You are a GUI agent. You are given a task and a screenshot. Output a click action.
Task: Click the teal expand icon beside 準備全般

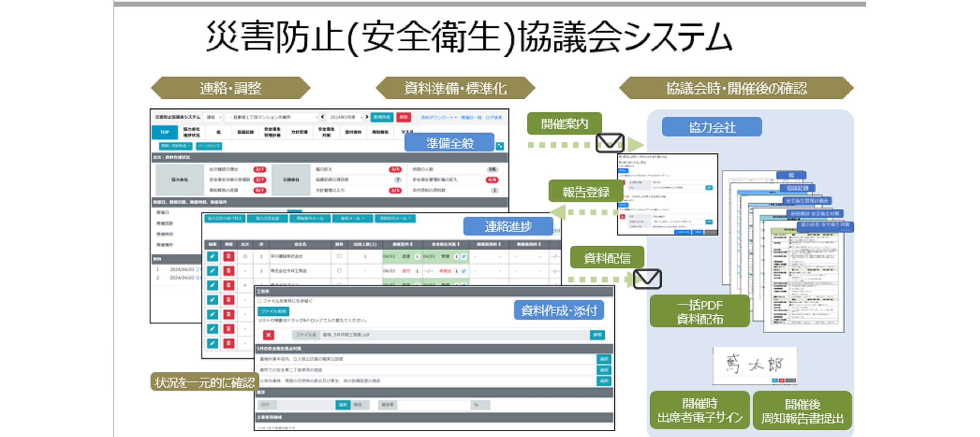[x=500, y=146]
